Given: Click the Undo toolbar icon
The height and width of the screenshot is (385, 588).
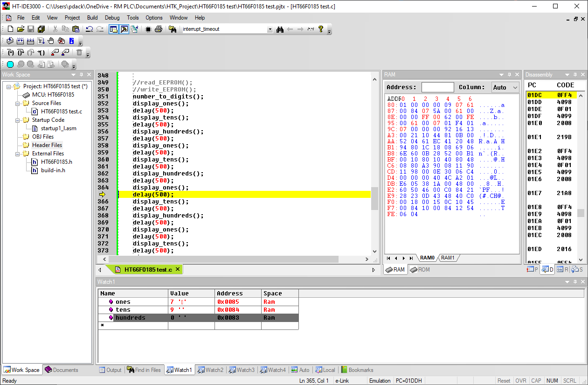Looking at the screenshot, I should coord(89,29).
